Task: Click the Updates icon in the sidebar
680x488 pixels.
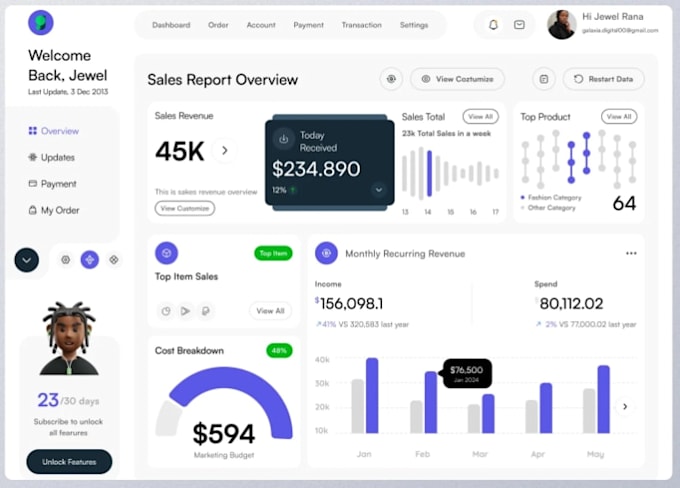Action: coord(33,157)
